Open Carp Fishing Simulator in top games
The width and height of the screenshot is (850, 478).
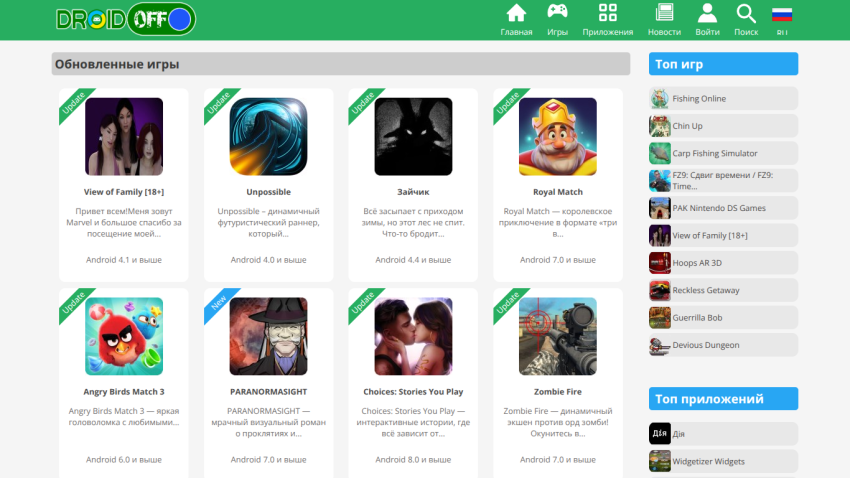pos(723,153)
